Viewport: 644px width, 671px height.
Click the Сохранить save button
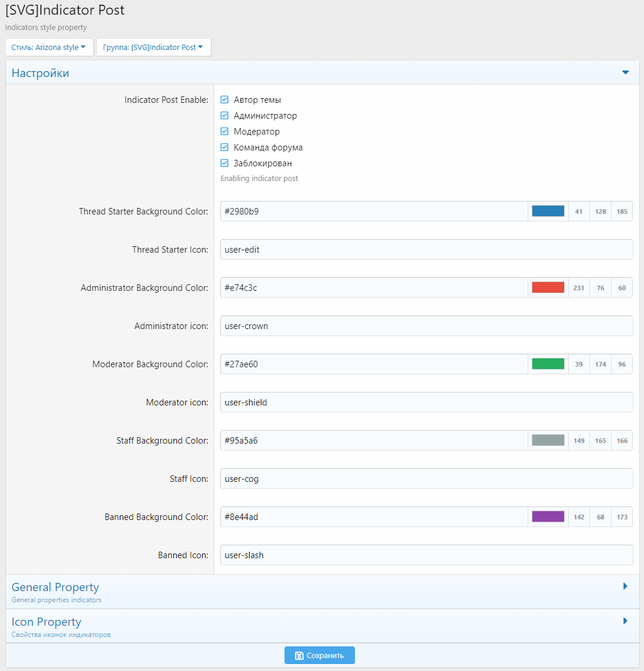[x=319, y=656]
